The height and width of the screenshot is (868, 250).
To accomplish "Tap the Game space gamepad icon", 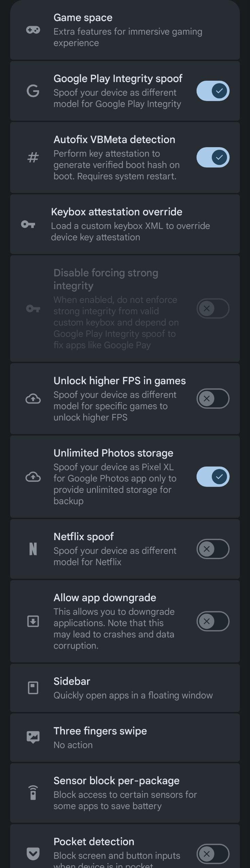I will tap(33, 30).
